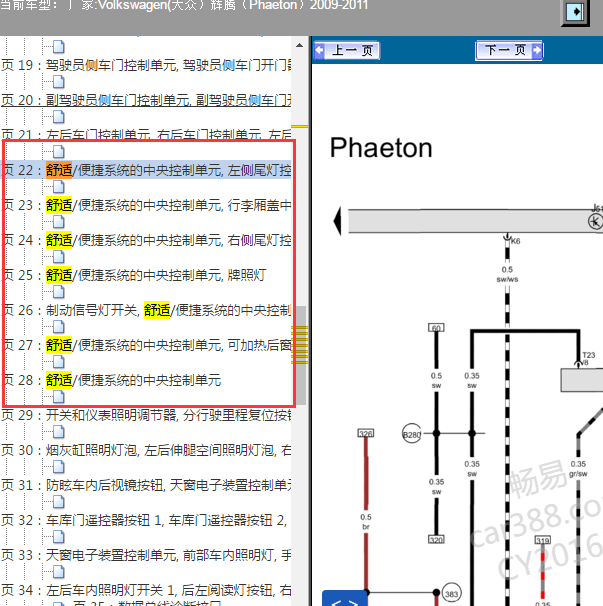Image resolution: width=603 pixels, height=606 pixels.
Task: Open page 33 天窗电子装置控制单元 entry
Action: pos(146,555)
